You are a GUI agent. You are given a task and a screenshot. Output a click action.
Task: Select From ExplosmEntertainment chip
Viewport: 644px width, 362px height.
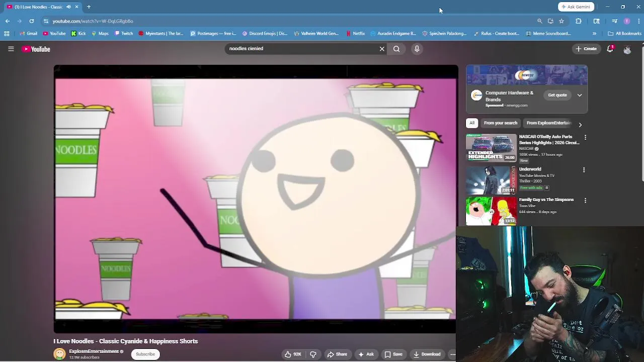point(548,123)
